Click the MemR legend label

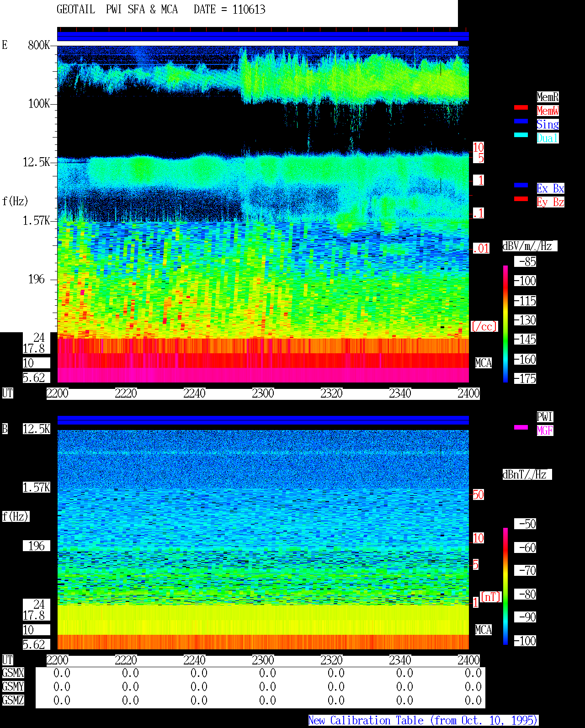(548, 97)
